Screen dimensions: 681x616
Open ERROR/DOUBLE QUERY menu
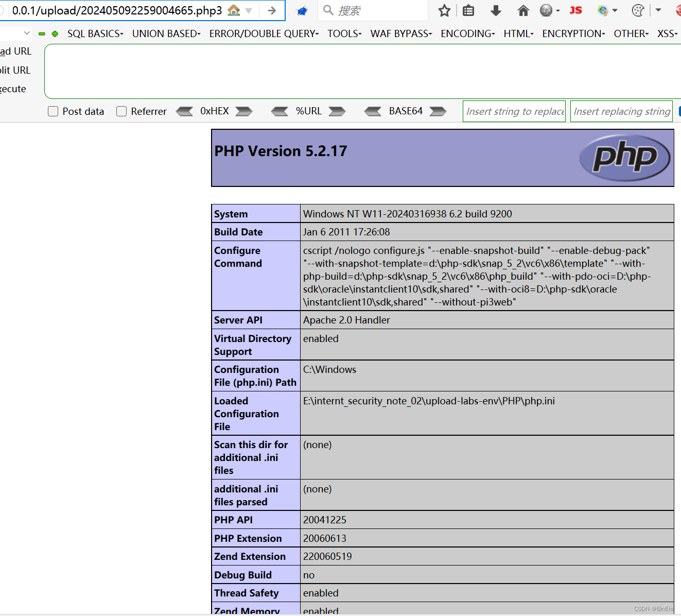tap(264, 33)
